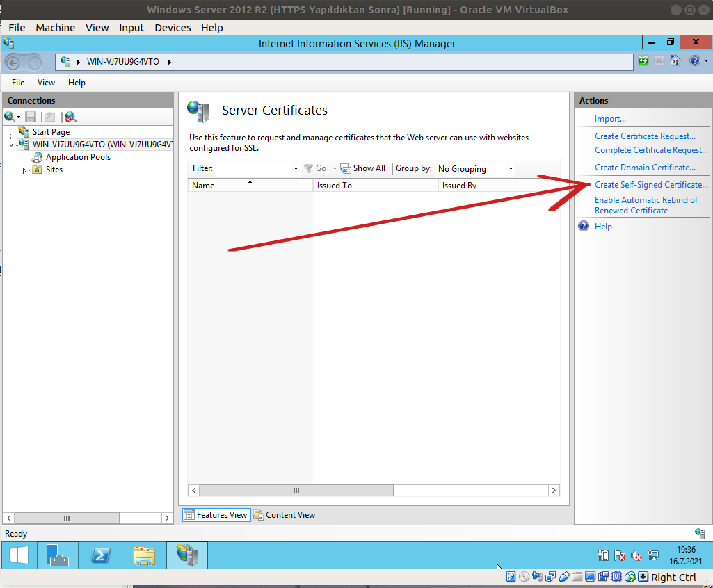Open Windows PowerShell from the taskbar
This screenshot has width=713, height=588.
click(x=100, y=555)
